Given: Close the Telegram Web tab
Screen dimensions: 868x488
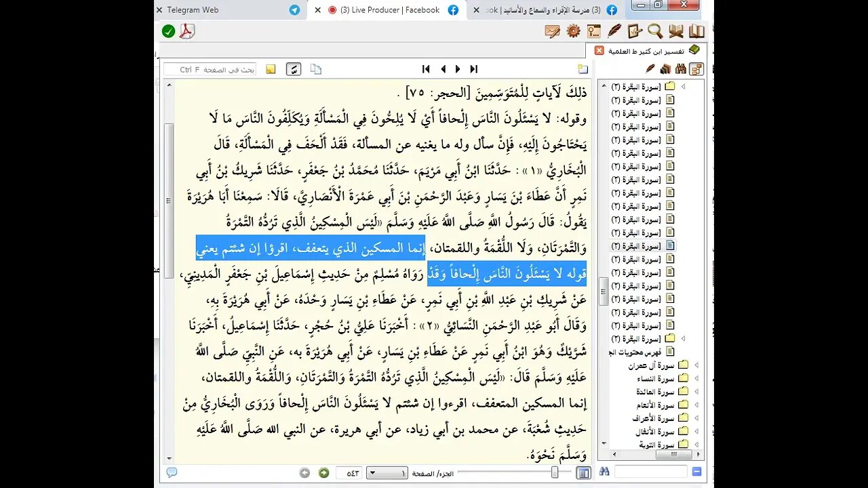Looking at the screenshot, I should 159,9.
